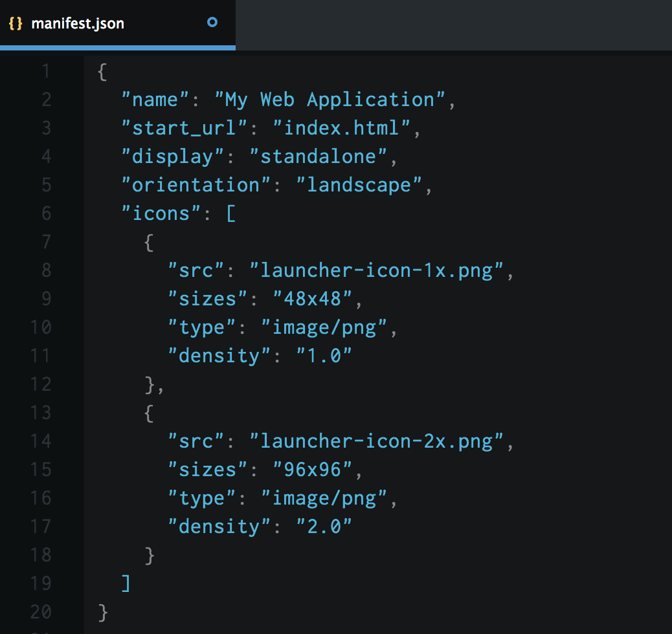Viewport: 672px width, 634px height.
Task: Click line number 6 in the gutter
Action: coord(46,213)
